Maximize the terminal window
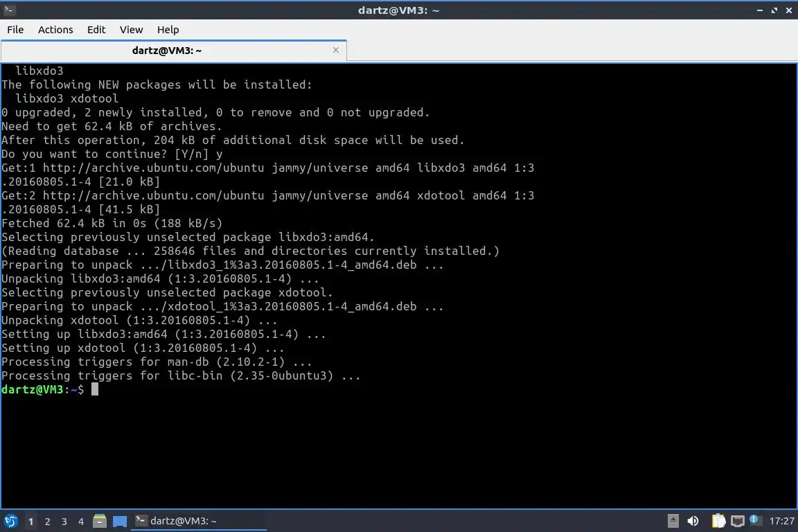The width and height of the screenshot is (798, 532). pos(774,10)
